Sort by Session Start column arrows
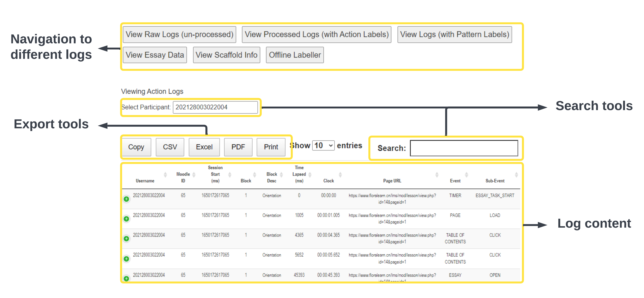The width and height of the screenshot is (644, 298). [x=230, y=174]
